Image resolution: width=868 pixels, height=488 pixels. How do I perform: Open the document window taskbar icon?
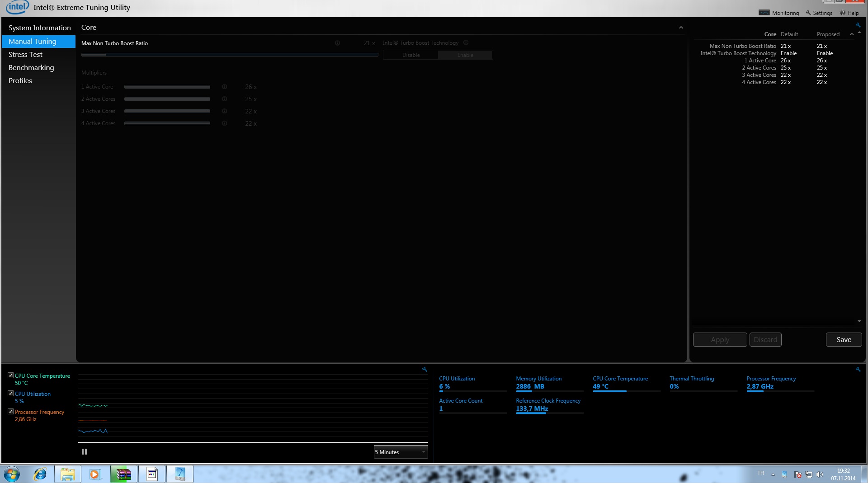(152, 474)
